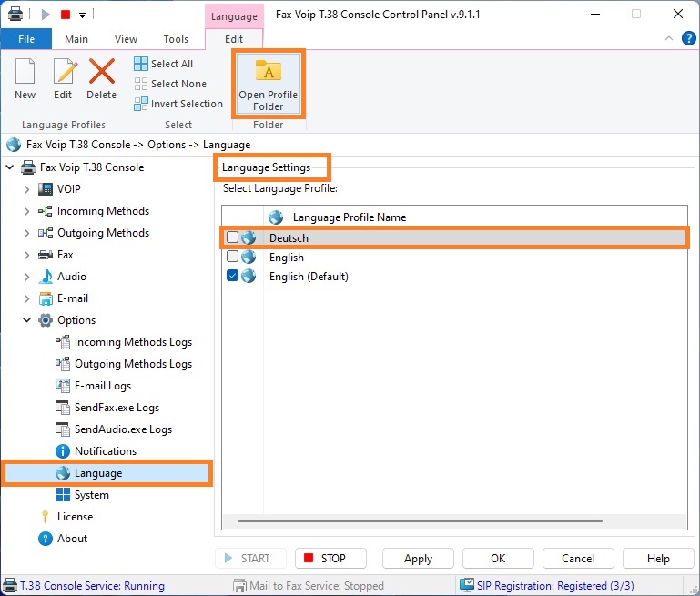Open Outgoing Methods Logs in tree

(124, 364)
